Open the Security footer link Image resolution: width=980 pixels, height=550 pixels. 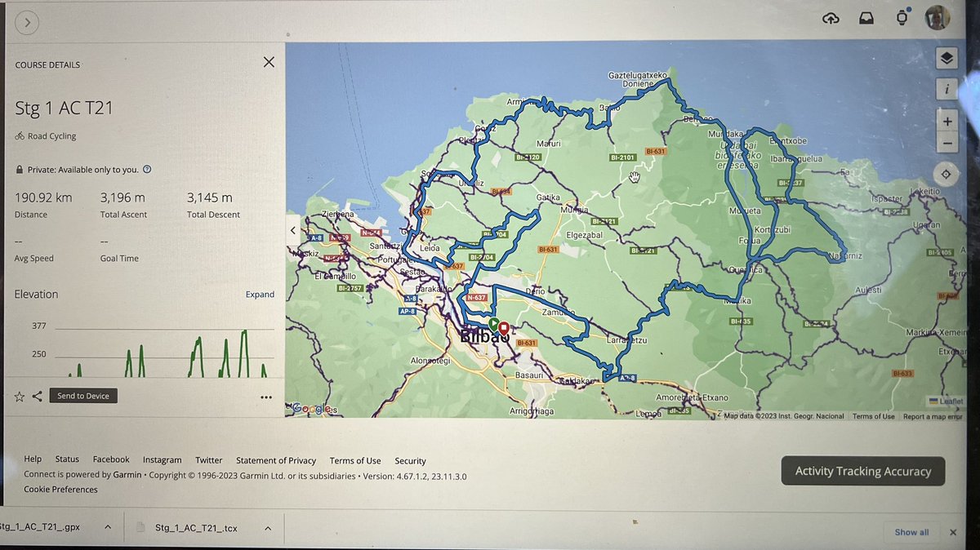point(410,461)
